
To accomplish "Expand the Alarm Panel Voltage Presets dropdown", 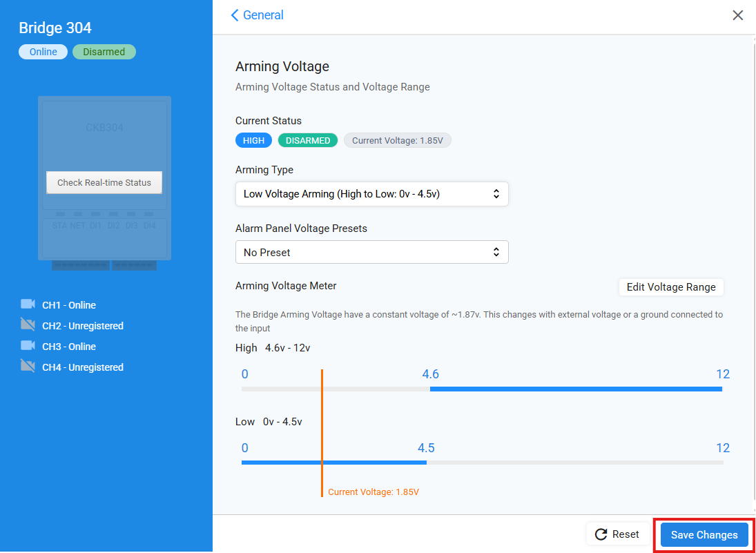I will 371,252.
